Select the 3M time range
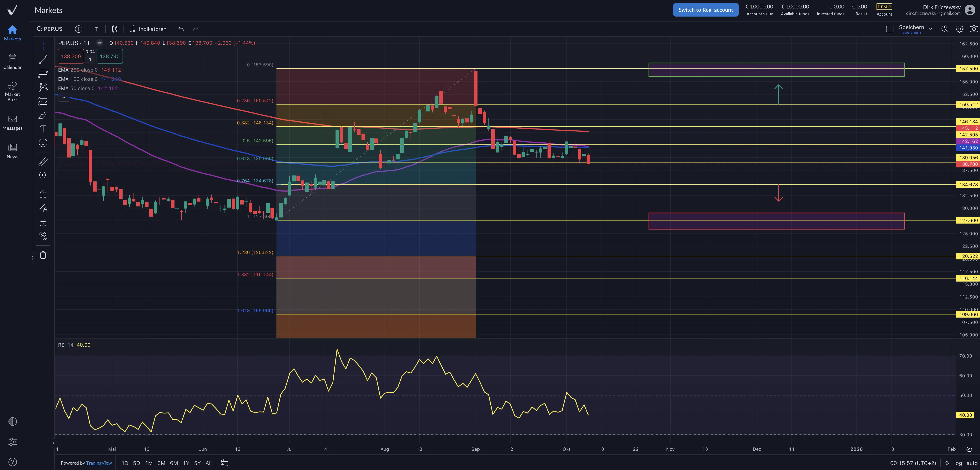Viewport: 980px width, 470px height. tap(161, 463)
